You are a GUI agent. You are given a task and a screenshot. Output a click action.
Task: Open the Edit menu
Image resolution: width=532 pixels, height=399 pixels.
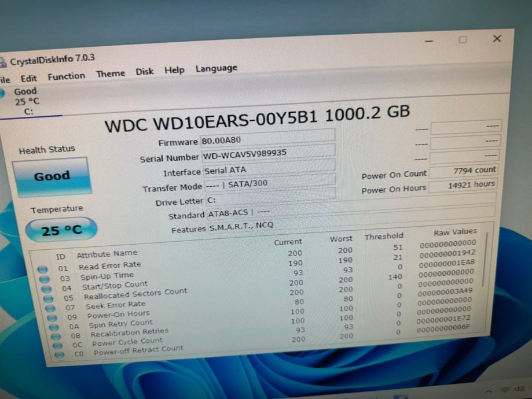click(28, 79)
